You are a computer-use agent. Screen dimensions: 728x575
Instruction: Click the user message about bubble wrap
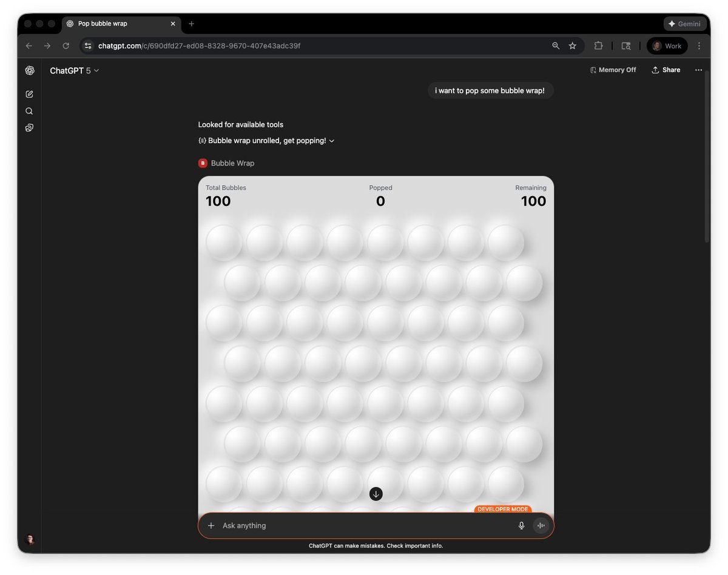[x=490, y=90]
